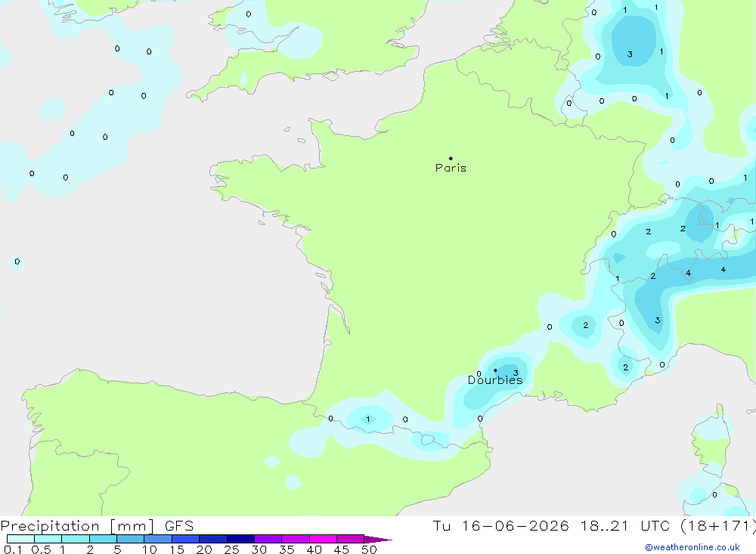
Task: Click the '10' legend scale label
Action: [150, 549]
